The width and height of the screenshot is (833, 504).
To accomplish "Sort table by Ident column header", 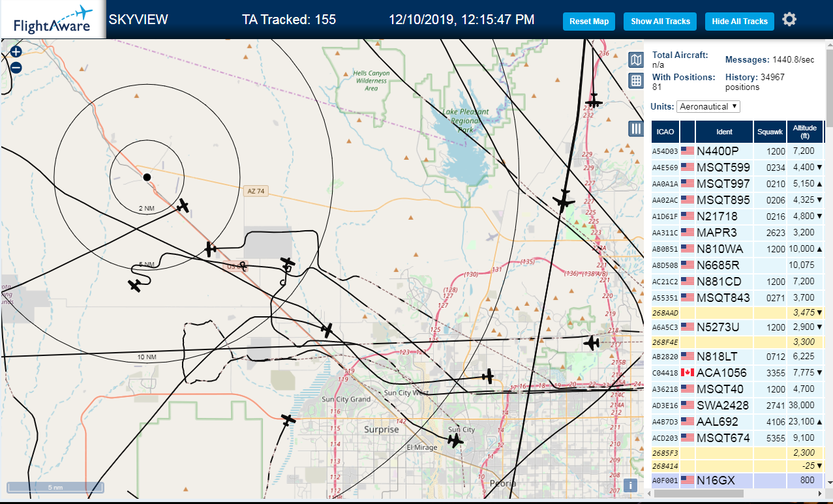I will [x=724, y=132].
